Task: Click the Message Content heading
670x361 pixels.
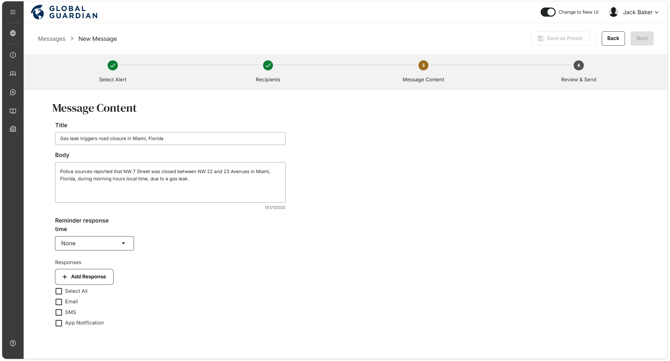Action: tap(94, 108)
